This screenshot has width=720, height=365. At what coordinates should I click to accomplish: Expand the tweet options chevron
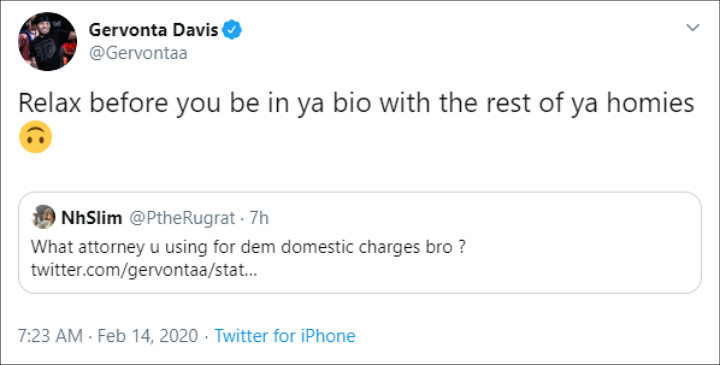click(692, 28)
